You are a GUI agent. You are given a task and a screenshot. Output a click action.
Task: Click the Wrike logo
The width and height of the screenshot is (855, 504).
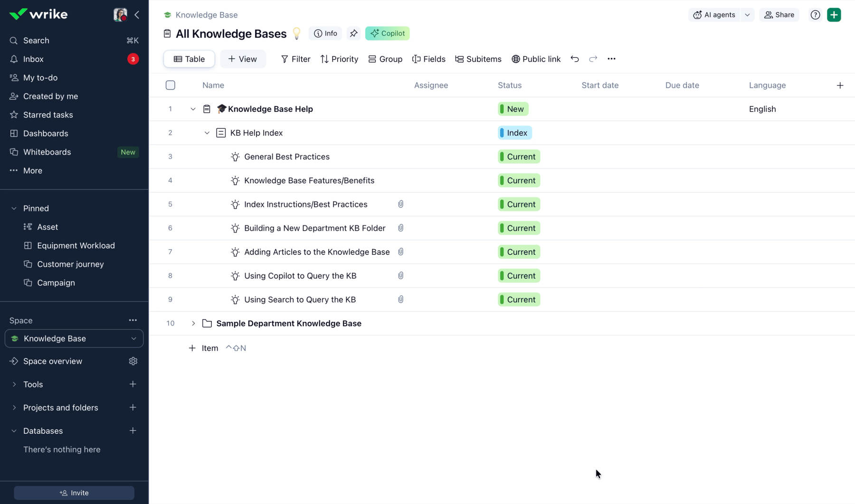point(38,14)
